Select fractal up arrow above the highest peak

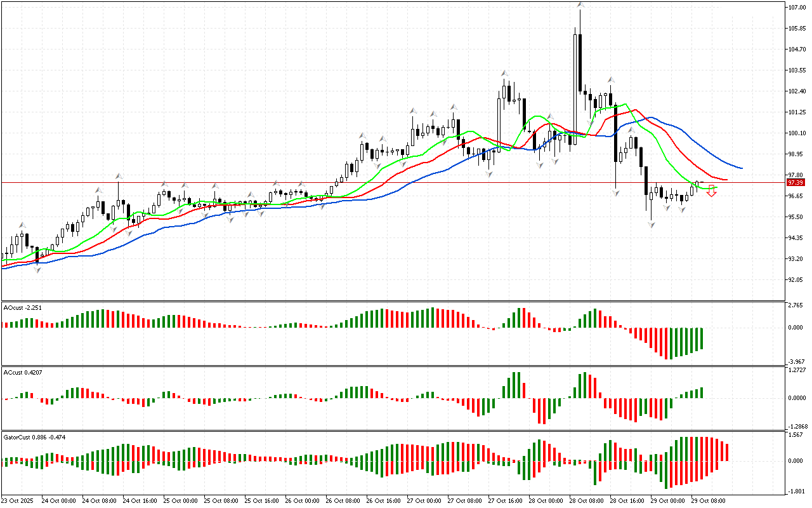pos(580,5)
